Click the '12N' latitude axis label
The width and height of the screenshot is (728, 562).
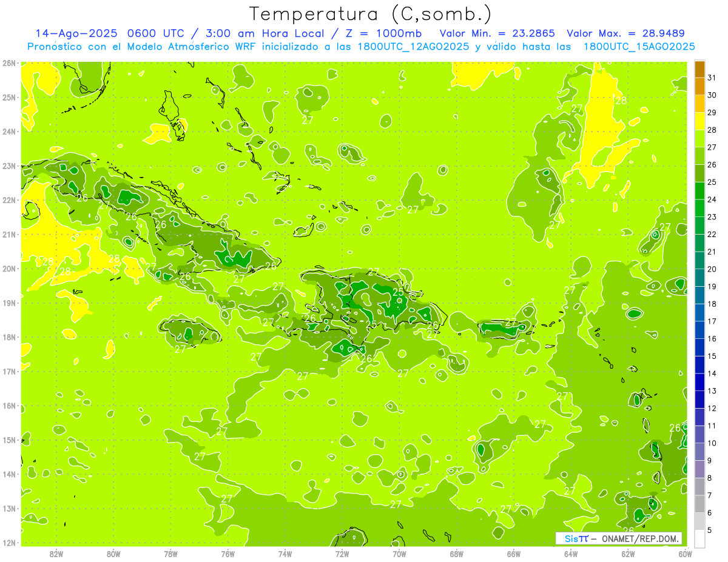coord(9,543)
